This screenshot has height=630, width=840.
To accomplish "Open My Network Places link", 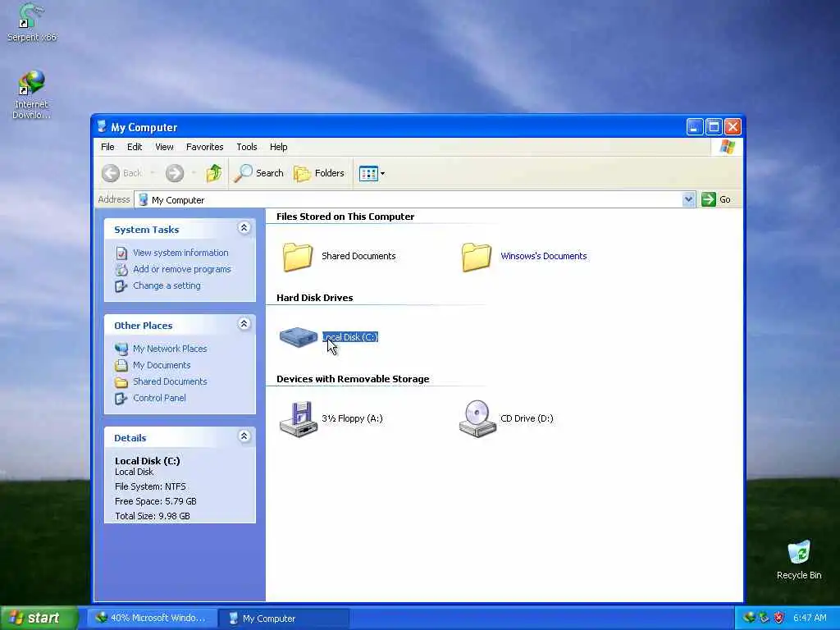I will click(x=170, y=349).
